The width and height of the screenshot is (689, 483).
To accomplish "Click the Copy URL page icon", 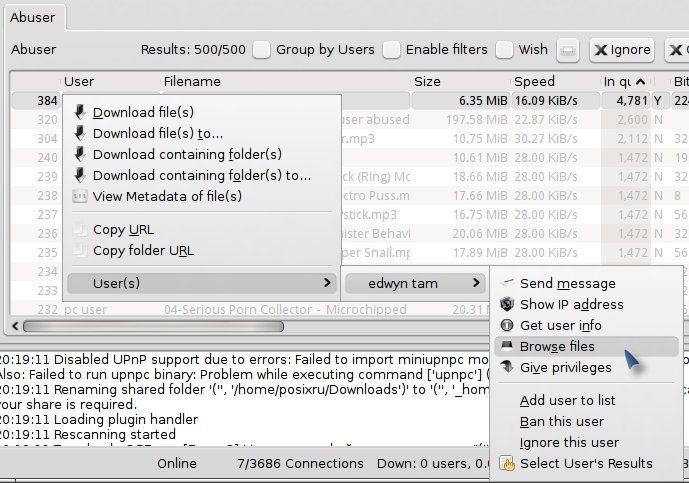I will [80, 229].
